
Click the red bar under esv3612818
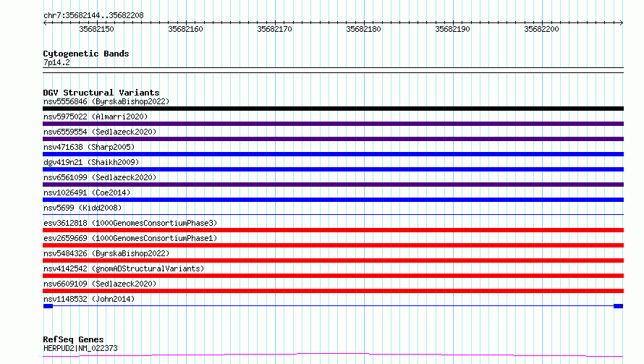(x=333, y=230)
